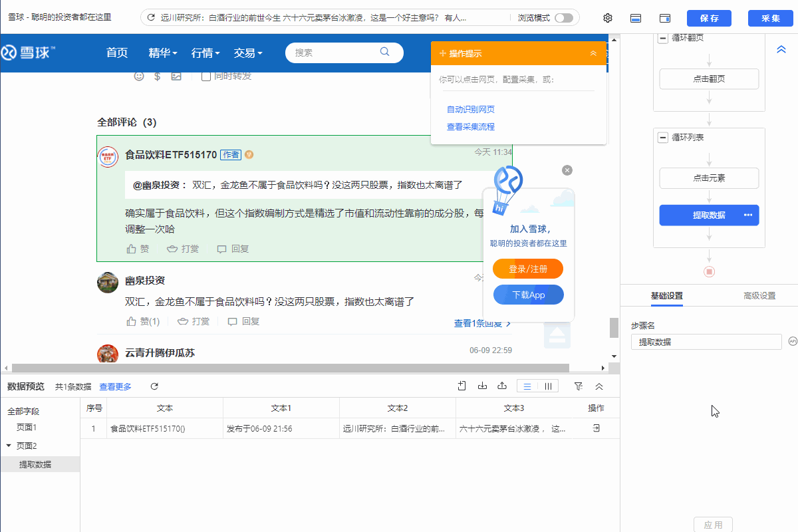Click the add field icon in data preview
798x532 pixels.
point(462,386)
